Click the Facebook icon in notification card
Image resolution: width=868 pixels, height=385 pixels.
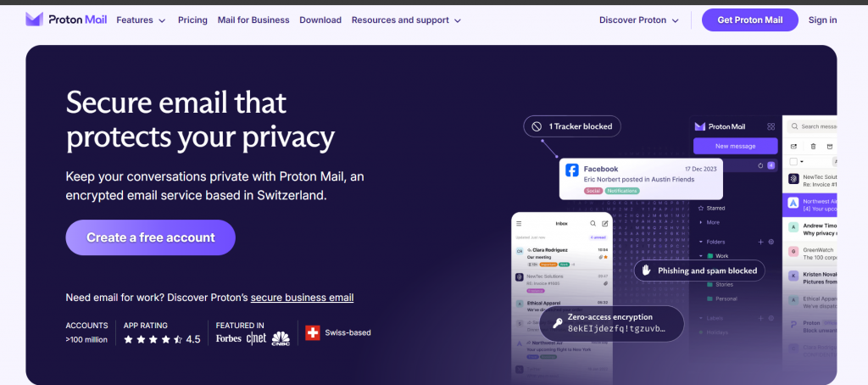coord(572,170)
